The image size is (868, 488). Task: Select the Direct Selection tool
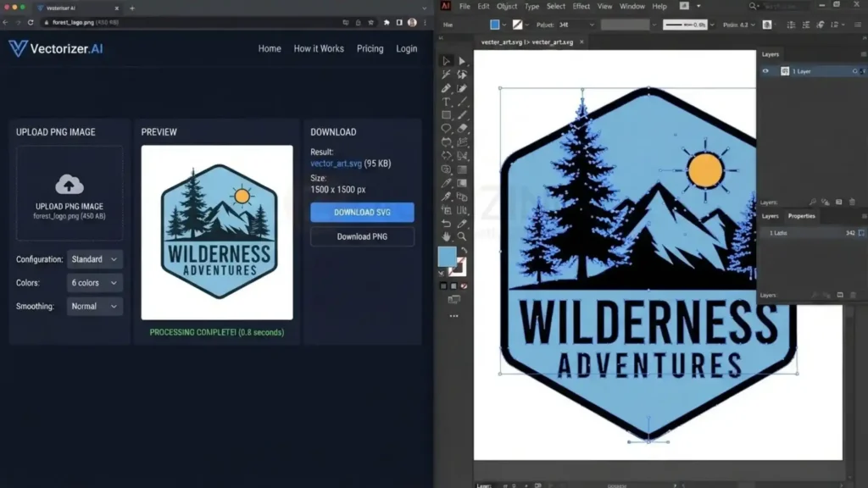coord(462,61)
